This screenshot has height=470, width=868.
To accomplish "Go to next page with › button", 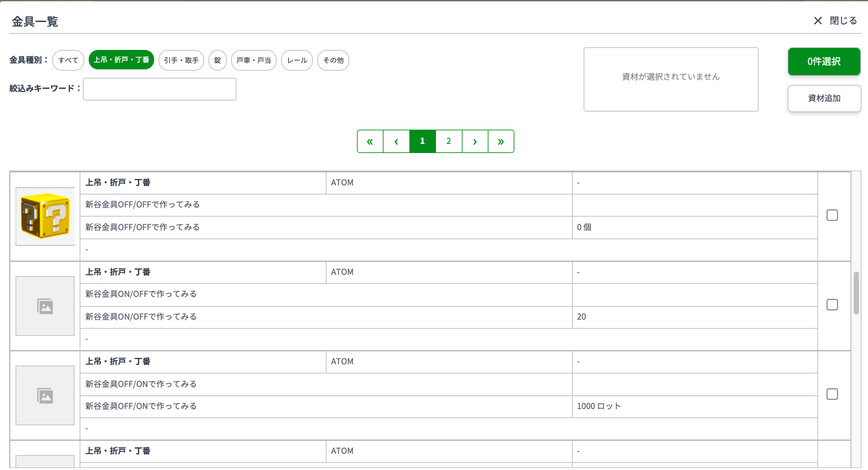I will pyautogui.click(x=475, y=141).
